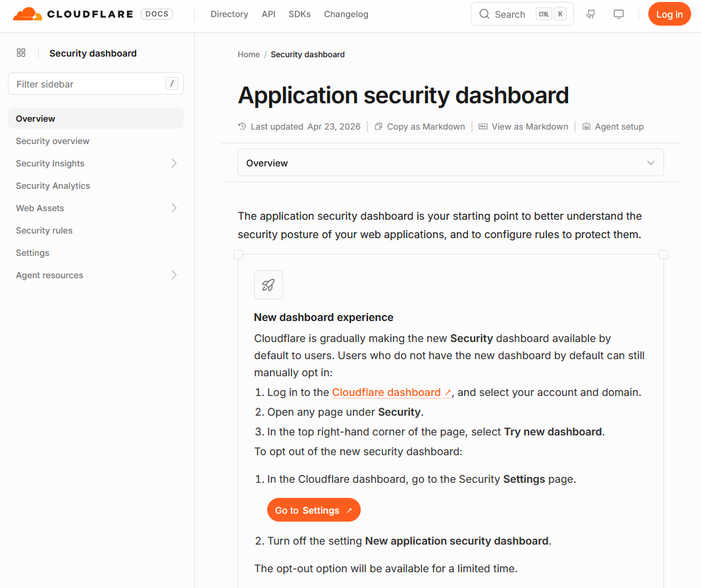Click the Security Insights label
701x588 pixels.
[50, 164]
